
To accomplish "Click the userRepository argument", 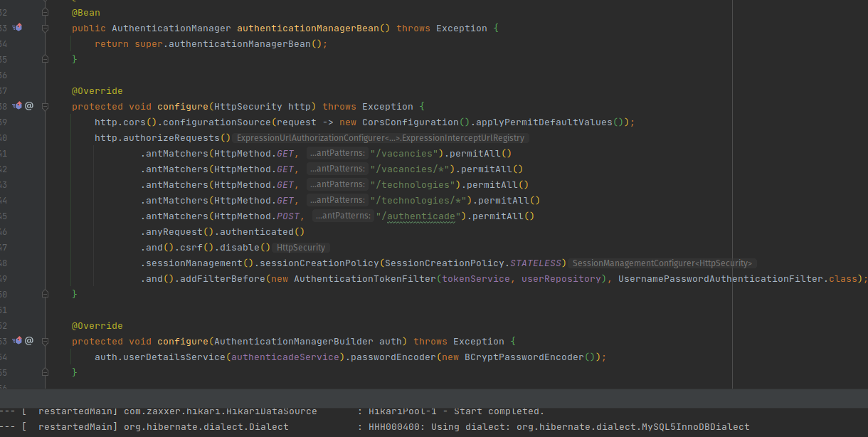I will pos(561,279).
